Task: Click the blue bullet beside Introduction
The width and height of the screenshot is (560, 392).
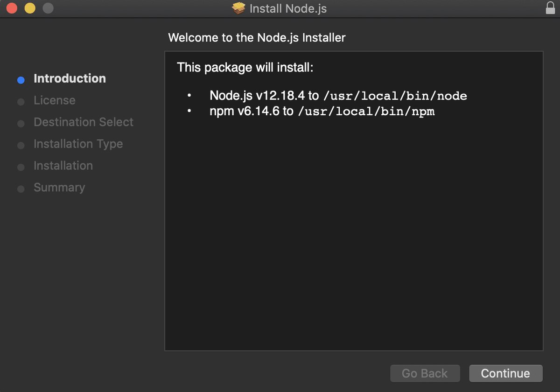Action: 21,80
